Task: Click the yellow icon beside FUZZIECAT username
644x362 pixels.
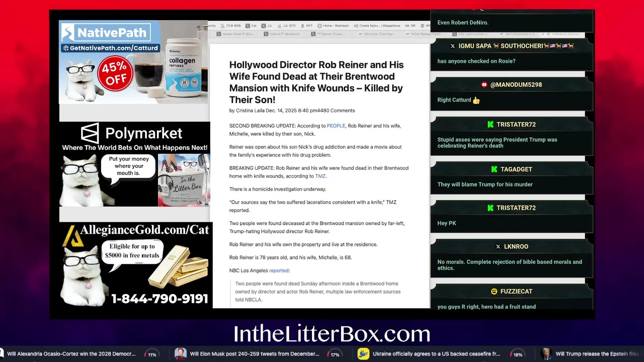Action: click(494, 292)
